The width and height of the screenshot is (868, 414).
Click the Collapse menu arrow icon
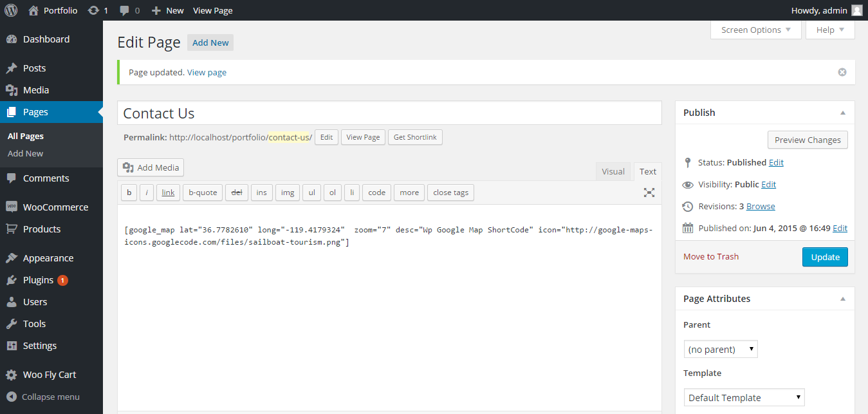(x=12, y=397)
